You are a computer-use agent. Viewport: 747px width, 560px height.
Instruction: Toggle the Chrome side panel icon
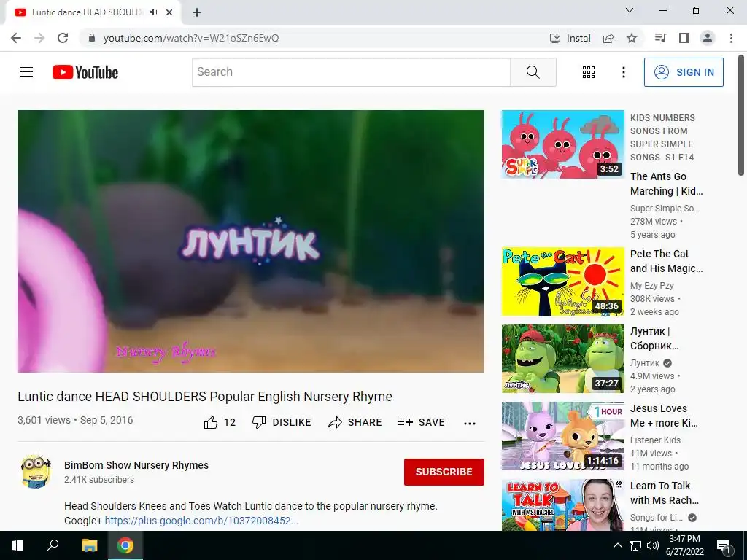[x=684, y=38]
